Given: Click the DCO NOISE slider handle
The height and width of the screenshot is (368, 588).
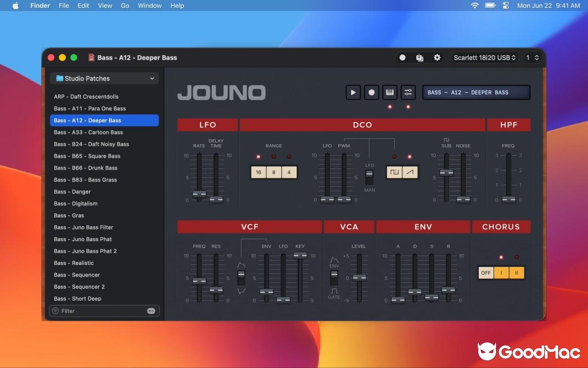Looking at the screenshot, I should click(x=463, y=199).
